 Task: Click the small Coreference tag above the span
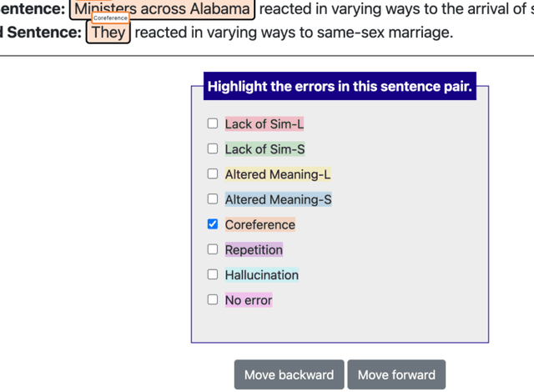tap(110, 18)
